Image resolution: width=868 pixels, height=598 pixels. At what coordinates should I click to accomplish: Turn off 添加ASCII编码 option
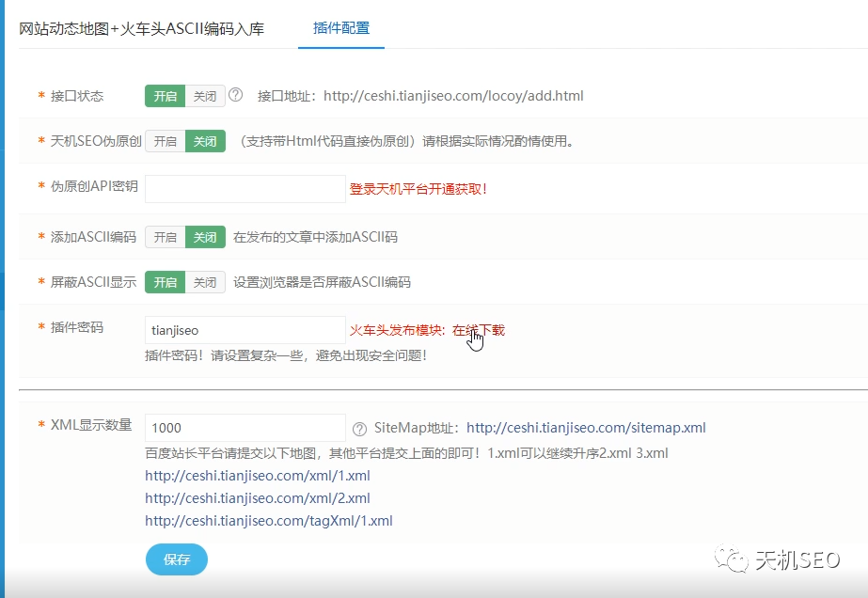point(205,237)
